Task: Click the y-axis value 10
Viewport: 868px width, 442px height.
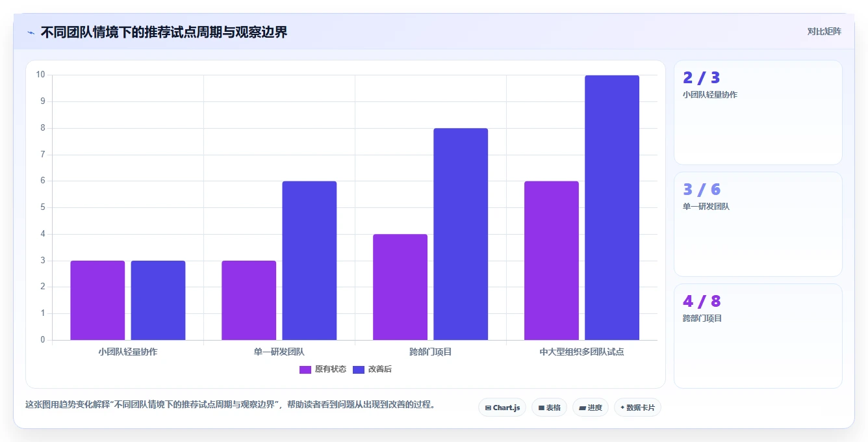Action: point(40,75)
